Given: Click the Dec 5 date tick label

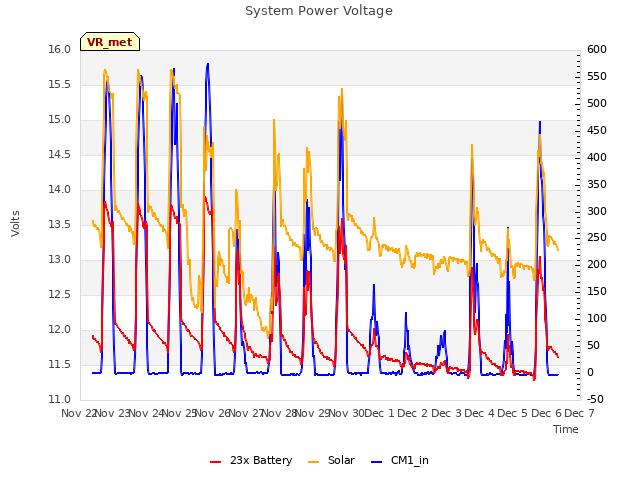Looking at the screenshot, I should [513, 413].
